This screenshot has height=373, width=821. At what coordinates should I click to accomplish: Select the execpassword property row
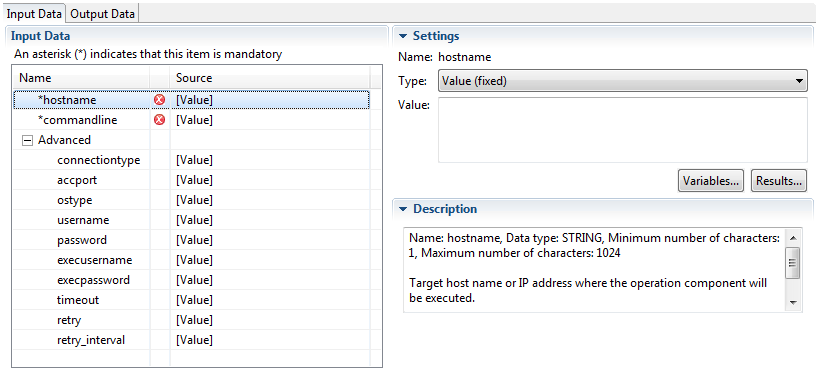[191, 280]
